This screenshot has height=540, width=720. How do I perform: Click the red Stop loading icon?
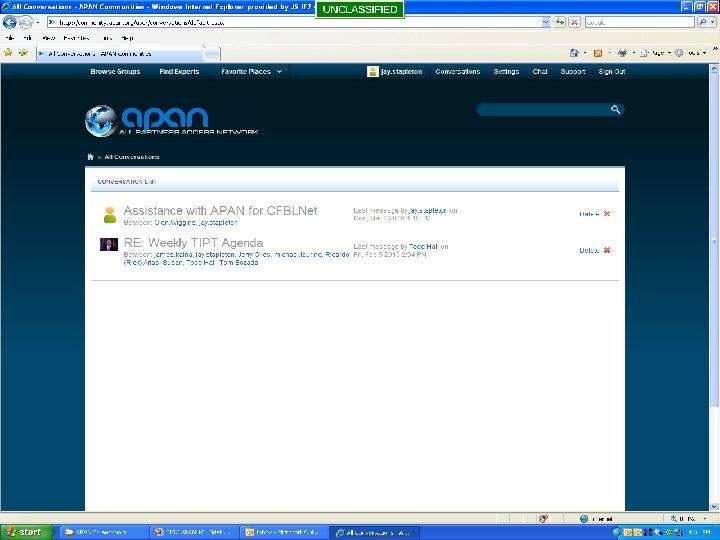pos(574,22)
